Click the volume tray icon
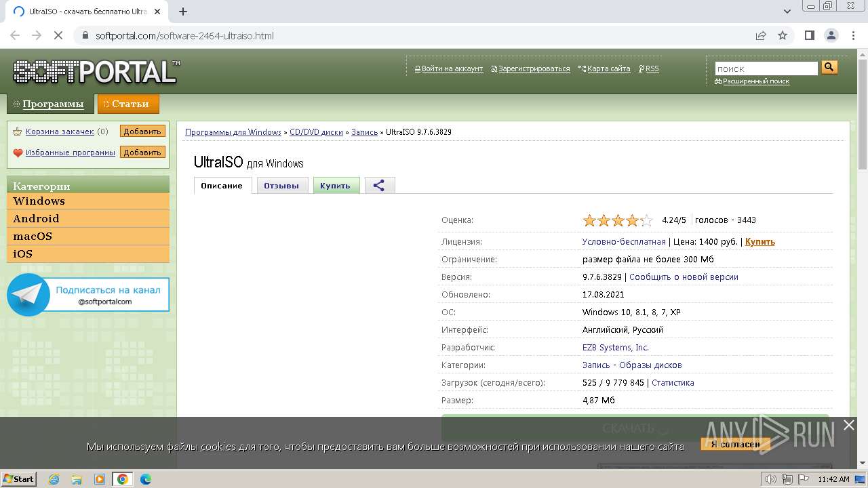Viewport: 868px width, 488px height. pyautogui.click(x=772, y=479)
